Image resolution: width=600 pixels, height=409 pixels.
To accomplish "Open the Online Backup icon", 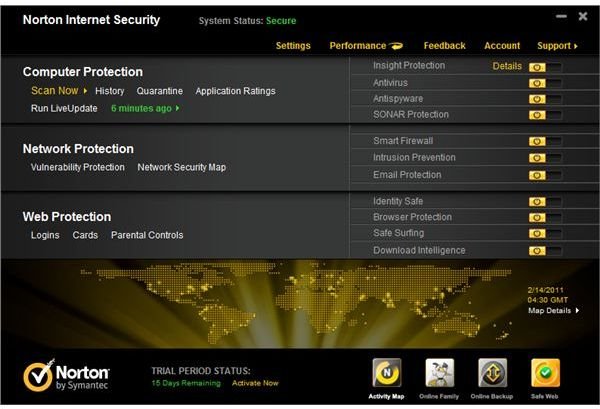I will [x=492, y=372].
